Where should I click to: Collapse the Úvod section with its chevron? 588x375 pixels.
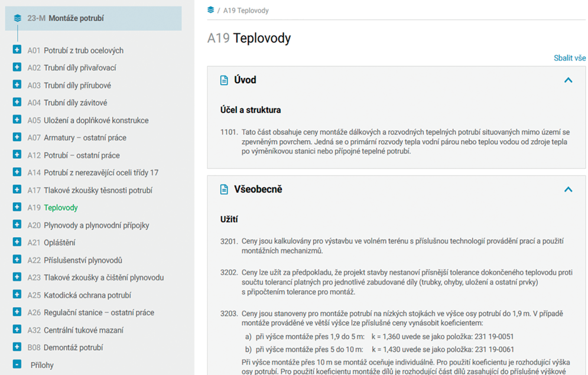click(x=568, y=80)
